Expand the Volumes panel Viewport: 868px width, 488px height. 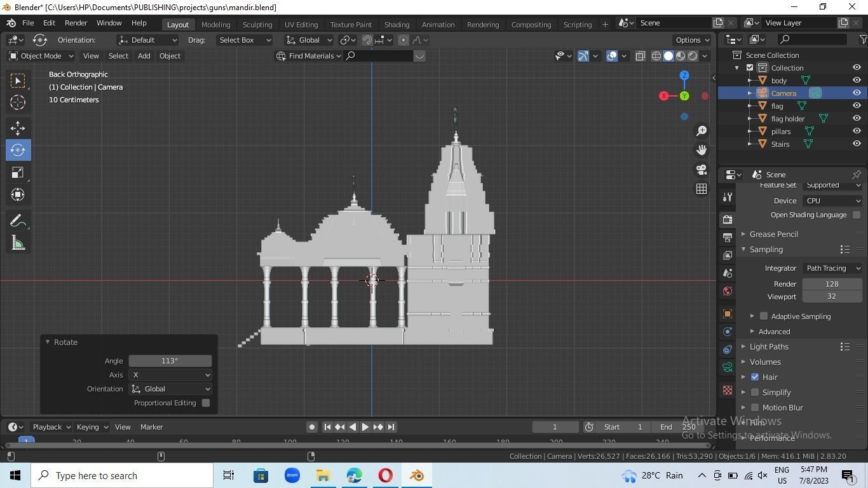[x=765, y=362]
